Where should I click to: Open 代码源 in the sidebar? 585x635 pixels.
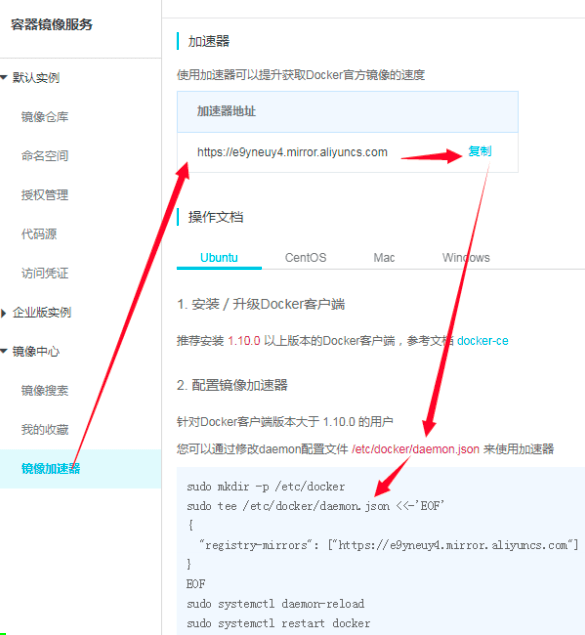(39, 234)
